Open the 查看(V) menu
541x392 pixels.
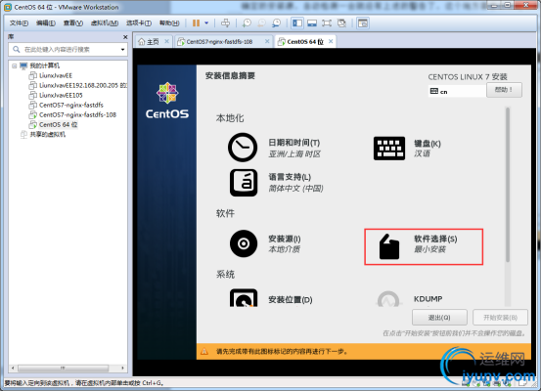72,23
